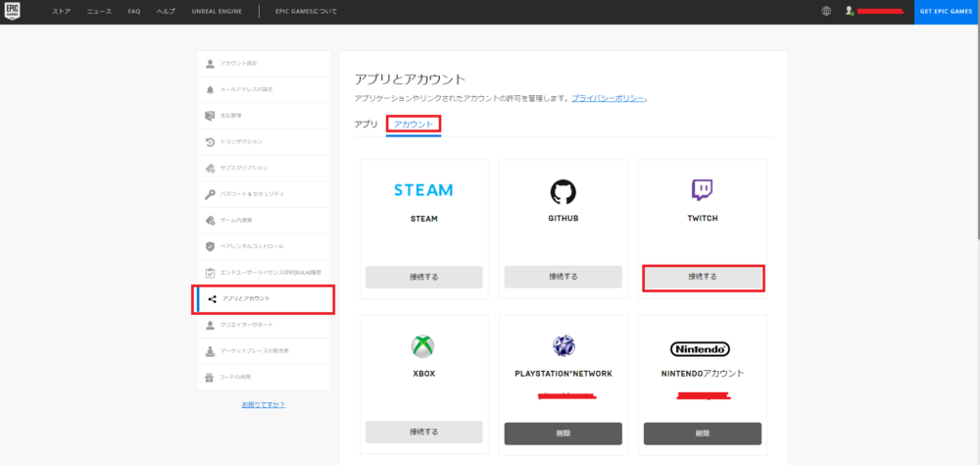Screen dimensions: 980x465
Task: Click the Get Epic Games button
Action: pyautogui.click(x=946, y=11)
